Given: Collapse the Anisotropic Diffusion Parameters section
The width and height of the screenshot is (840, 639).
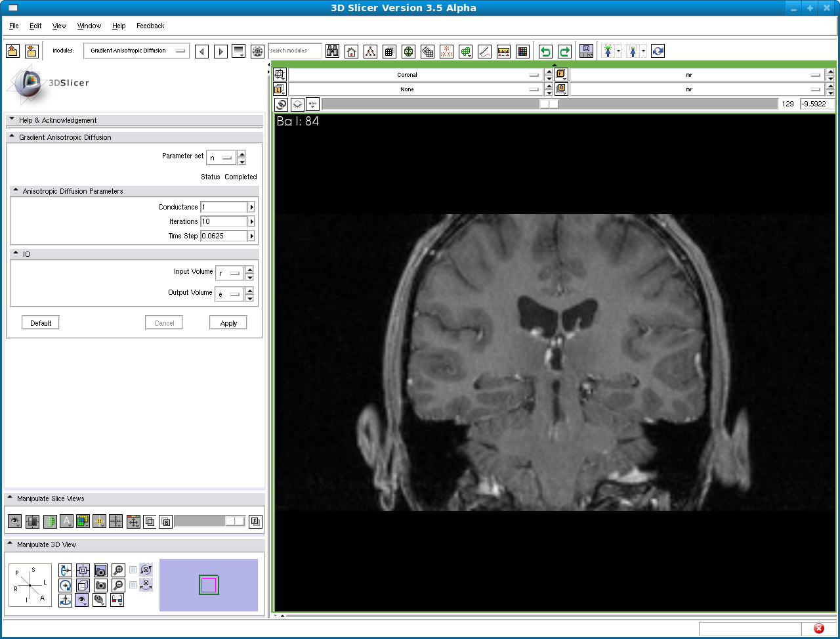Looking at the screenshot, I should coord(16,191).
